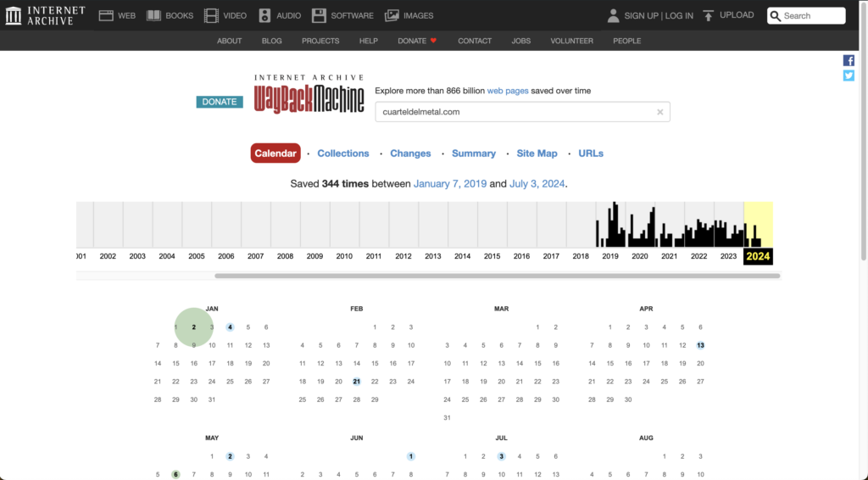868x480 pixels.
Task: Open the Internet Archive home logo
Action: 46,15
